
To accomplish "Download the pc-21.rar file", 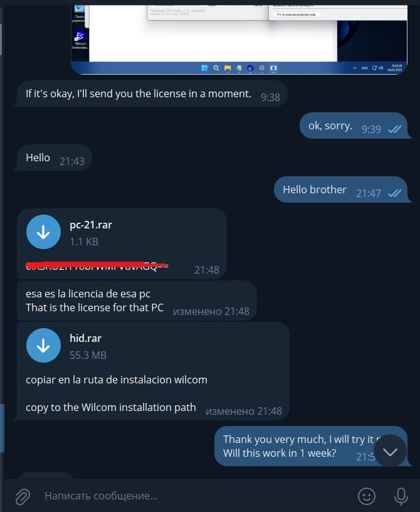I will [x=43, y=232].
